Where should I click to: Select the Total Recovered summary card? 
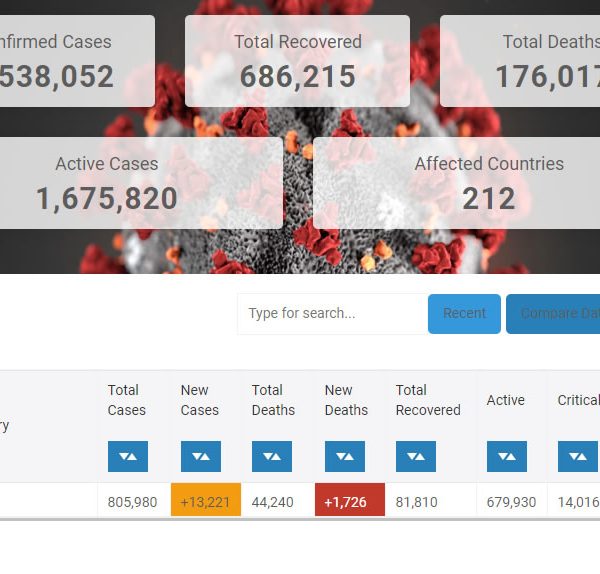click(x=297, y=61)
